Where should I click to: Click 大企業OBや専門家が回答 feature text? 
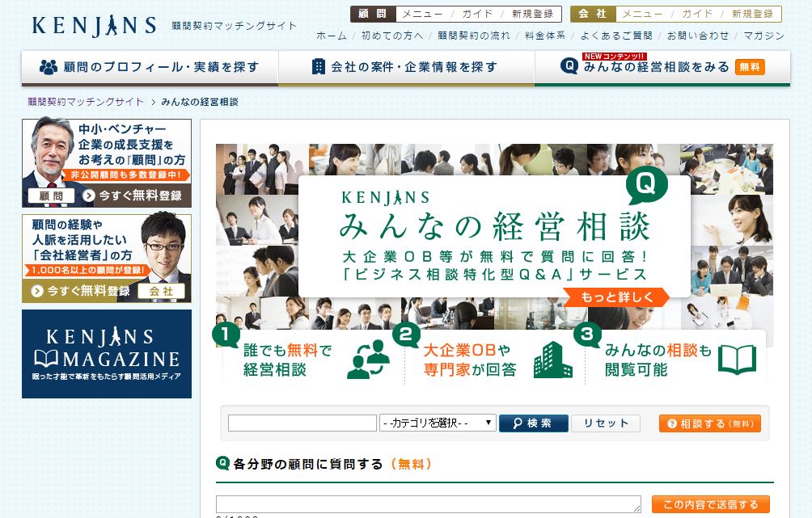coord(470,360)
